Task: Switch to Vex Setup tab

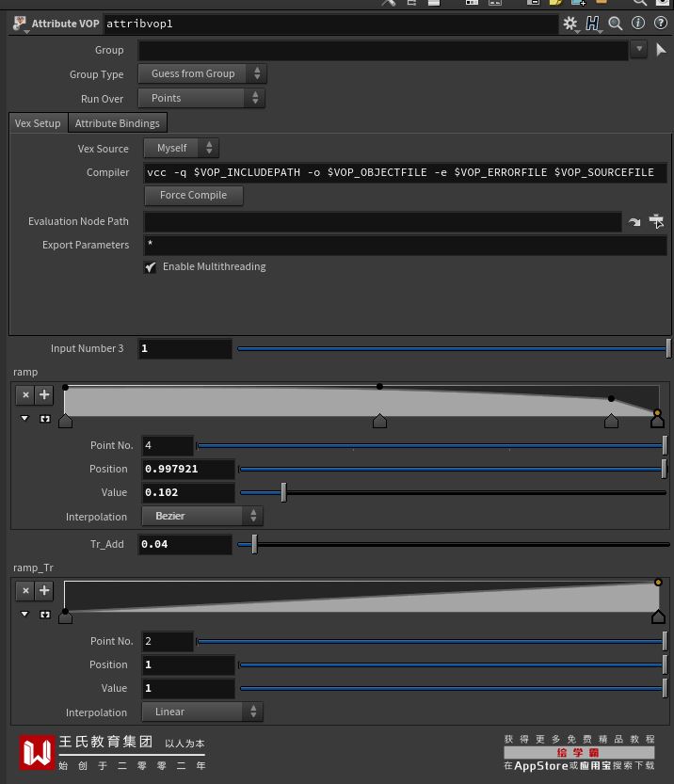Action: (x=38, y=123)
